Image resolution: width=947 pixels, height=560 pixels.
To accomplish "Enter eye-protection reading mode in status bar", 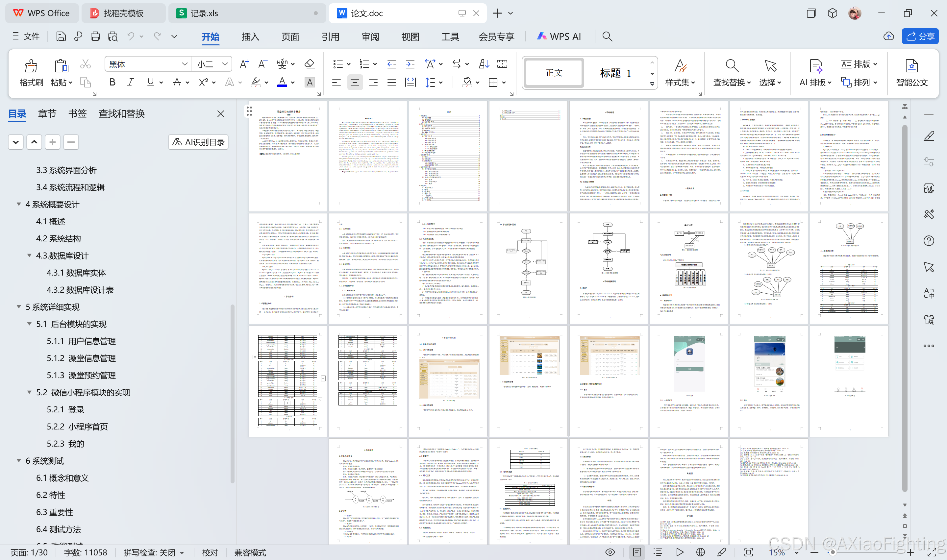I will coord(610,552).
